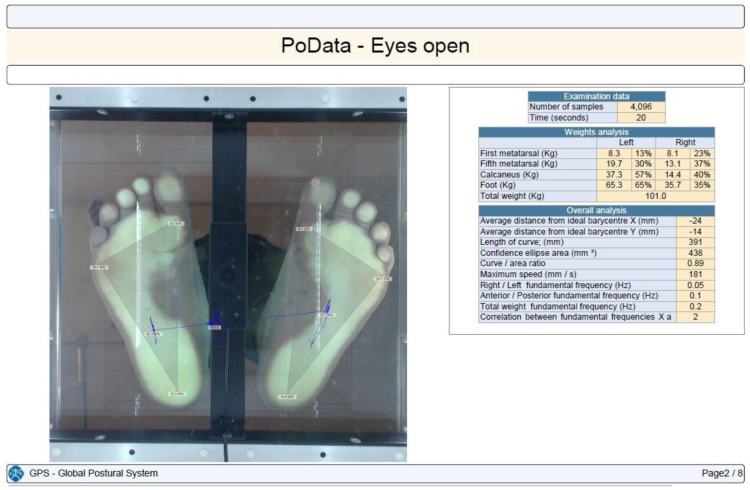The width and height of the screenshot is (750, 490).
Task: Select the Time value 20
Action: coord(641,118)
